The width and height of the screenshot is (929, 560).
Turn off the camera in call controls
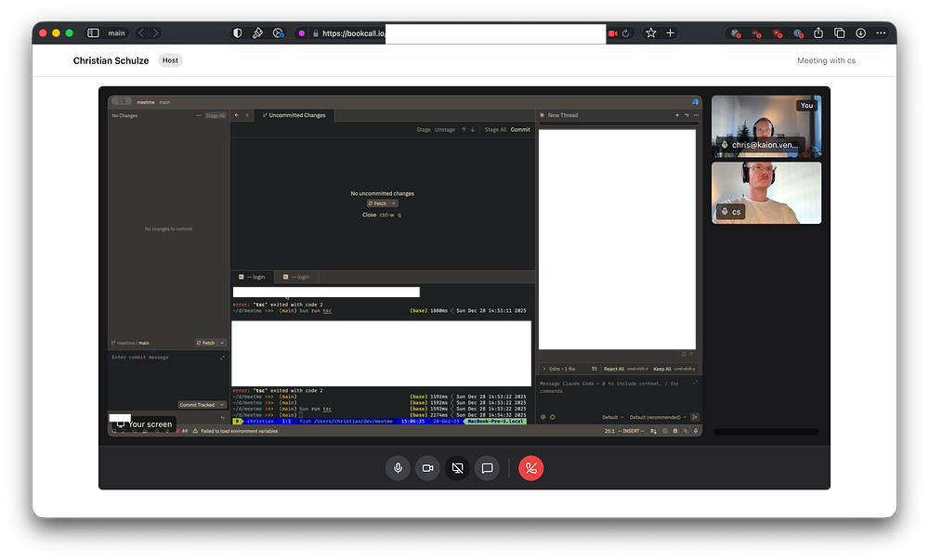point(427,468)
